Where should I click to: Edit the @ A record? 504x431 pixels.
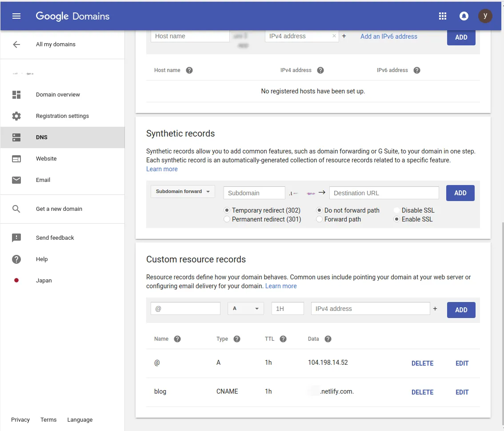pyautogui.click(x=462, y=363)
